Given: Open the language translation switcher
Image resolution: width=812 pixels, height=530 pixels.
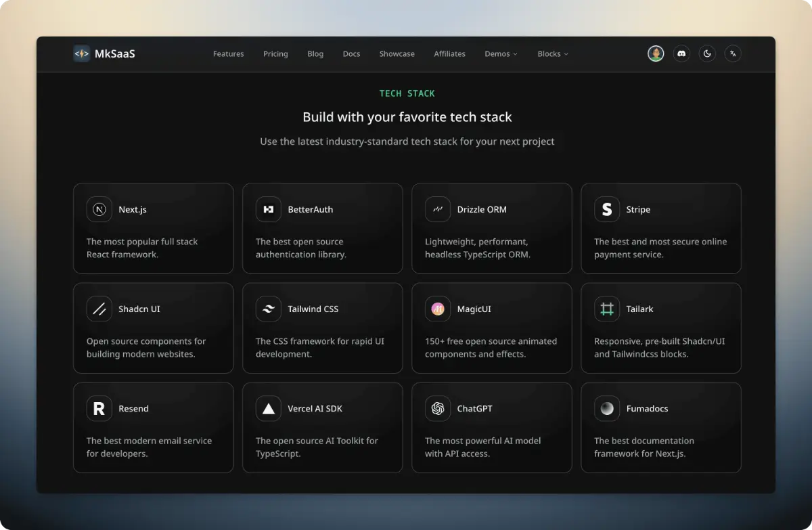Looking at the screenshot, I should (733, 53).
